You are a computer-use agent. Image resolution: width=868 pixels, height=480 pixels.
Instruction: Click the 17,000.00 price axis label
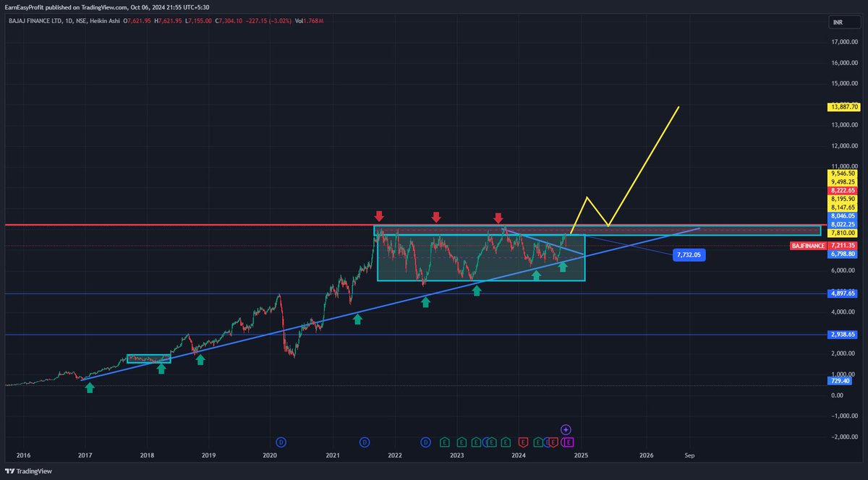click(x=844, y=42)
